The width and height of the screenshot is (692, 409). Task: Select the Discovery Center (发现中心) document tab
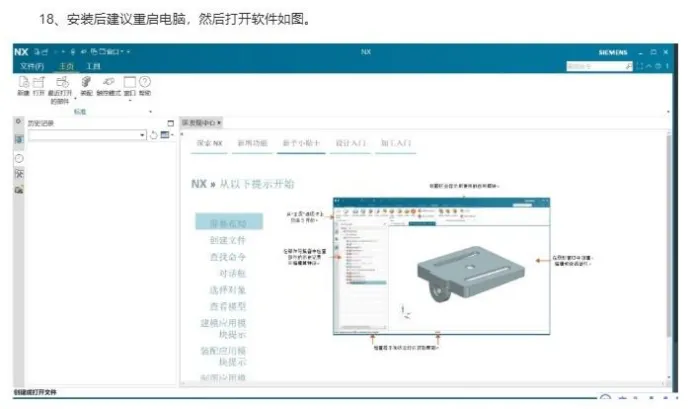point(199,123)
